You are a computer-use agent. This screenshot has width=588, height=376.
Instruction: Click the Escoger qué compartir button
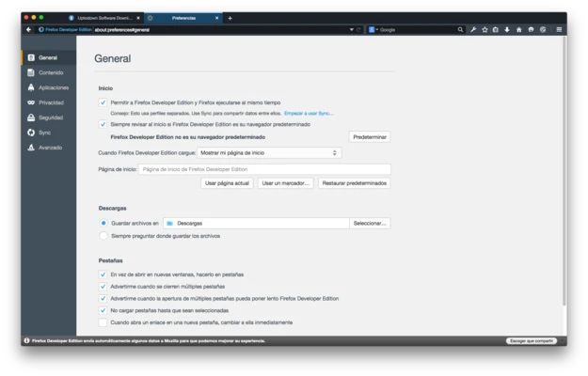(532, 341)
